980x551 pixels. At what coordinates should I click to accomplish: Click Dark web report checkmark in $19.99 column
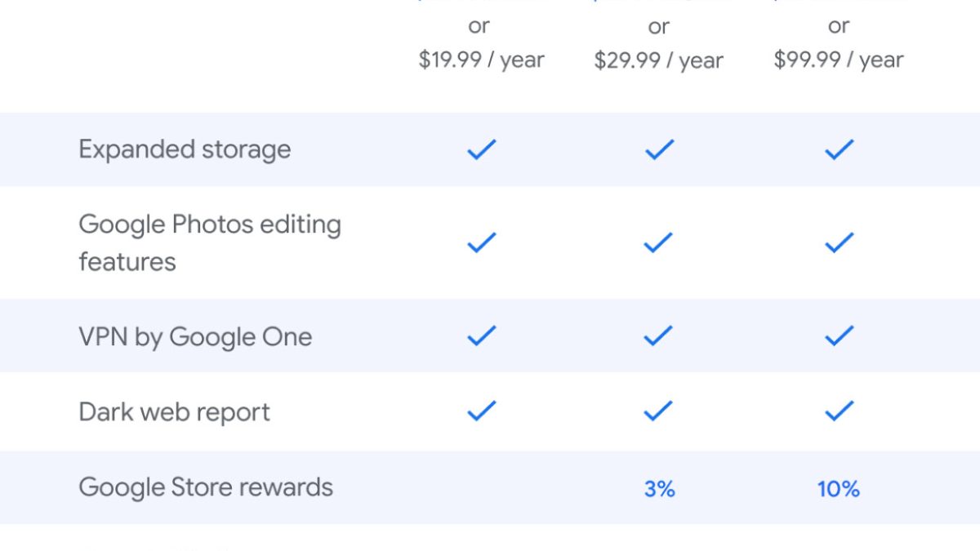(x=481, y=411)
